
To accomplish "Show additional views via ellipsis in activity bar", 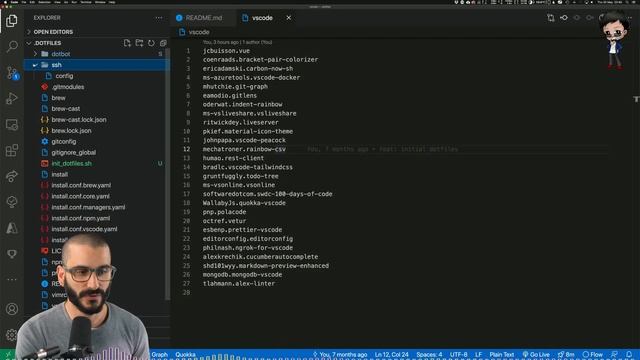I will point(12,280).
